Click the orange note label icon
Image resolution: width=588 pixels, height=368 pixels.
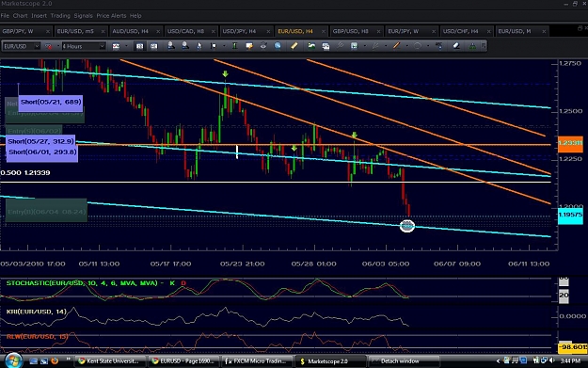point(249,46)
